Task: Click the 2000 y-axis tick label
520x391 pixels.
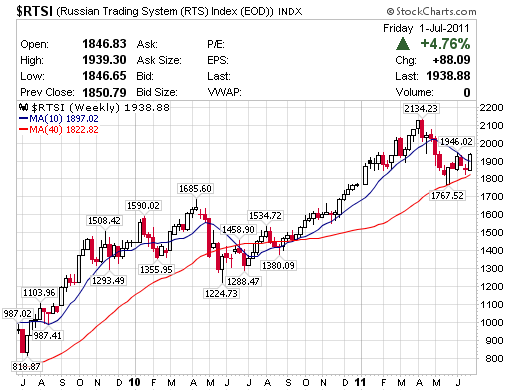Action: point(491,143)
